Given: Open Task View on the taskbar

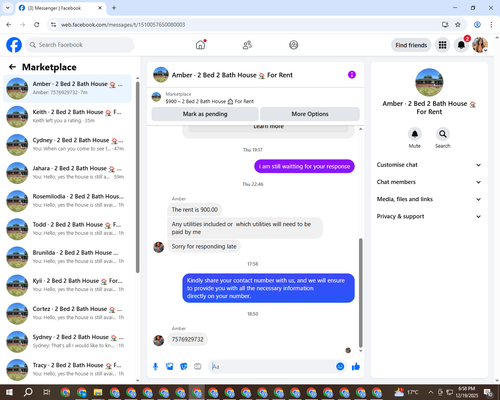Looking at the screenshot, I should click(47, 392).
